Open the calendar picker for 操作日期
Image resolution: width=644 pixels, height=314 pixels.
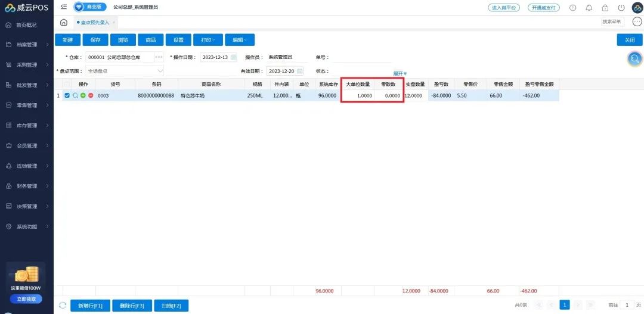click(x=233, y=57)
